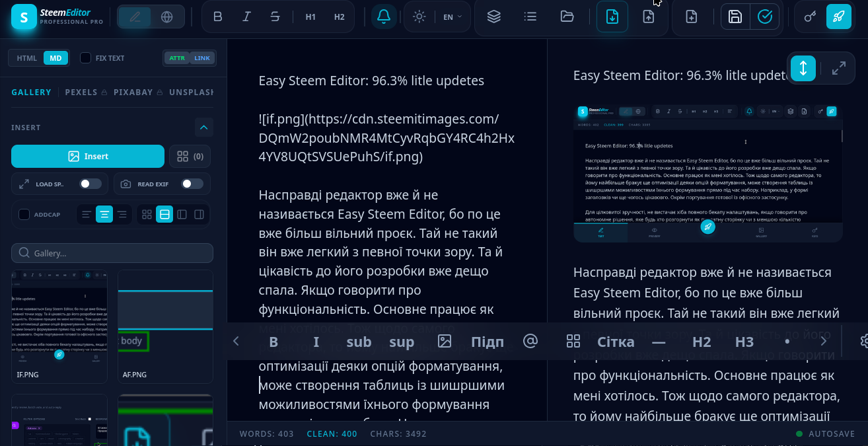Click I in floating format bar
This screenshot has height=446, width=868.
click(x=316, y=342)
